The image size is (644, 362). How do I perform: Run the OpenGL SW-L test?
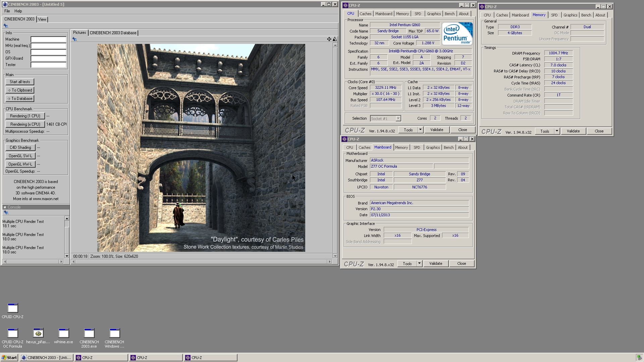click(x=20, y=156)
